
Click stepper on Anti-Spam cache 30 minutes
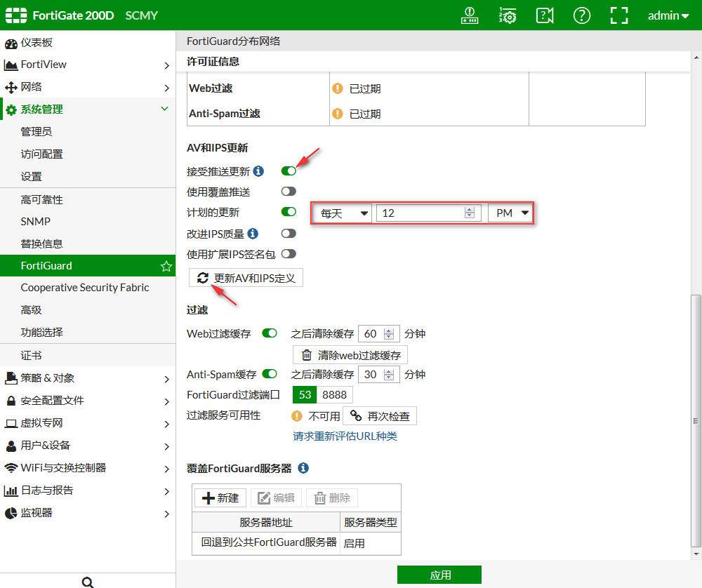[x=389, y=375]
